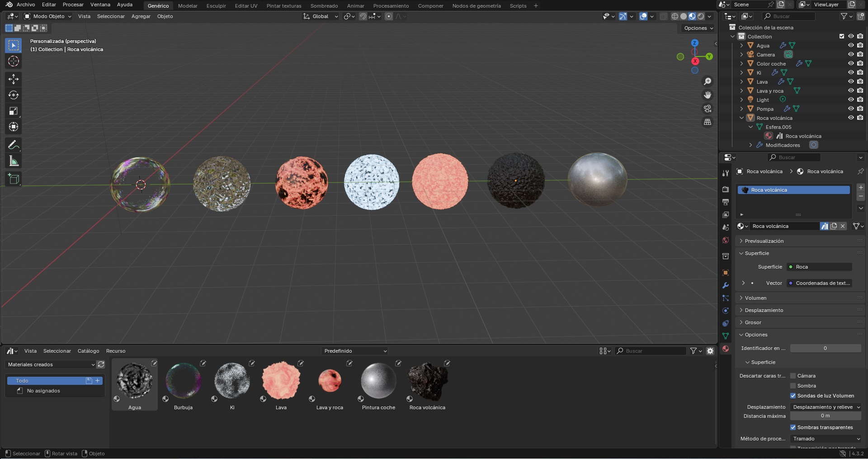
Task: Select the Pintura coche material thumbnail
Action: point(379,384)
